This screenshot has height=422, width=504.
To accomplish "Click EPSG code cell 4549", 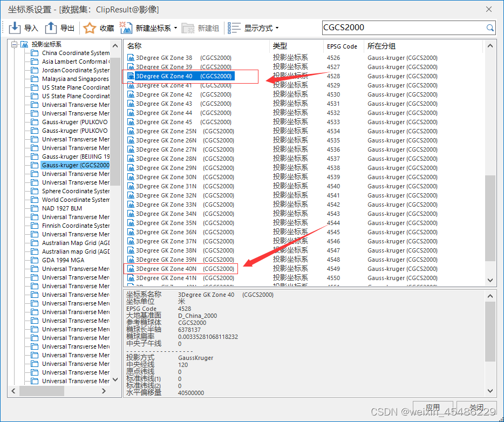I will click(333, 269).
